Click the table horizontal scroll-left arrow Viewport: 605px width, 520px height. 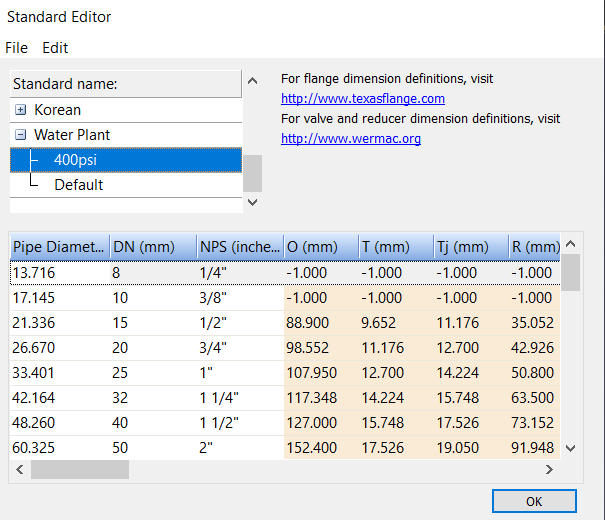coord(20,469)
